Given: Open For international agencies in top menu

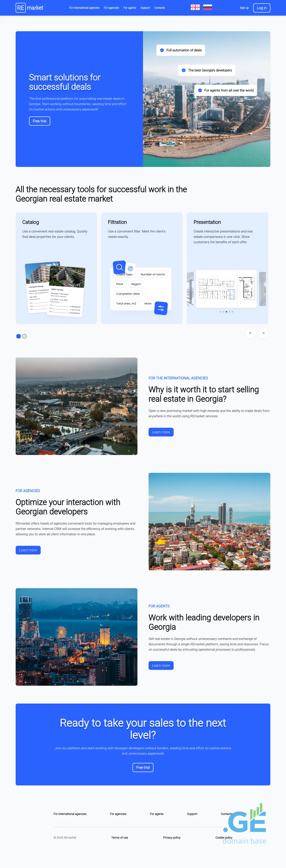Looking at the screenshot, I should click(x=84, y=8).
